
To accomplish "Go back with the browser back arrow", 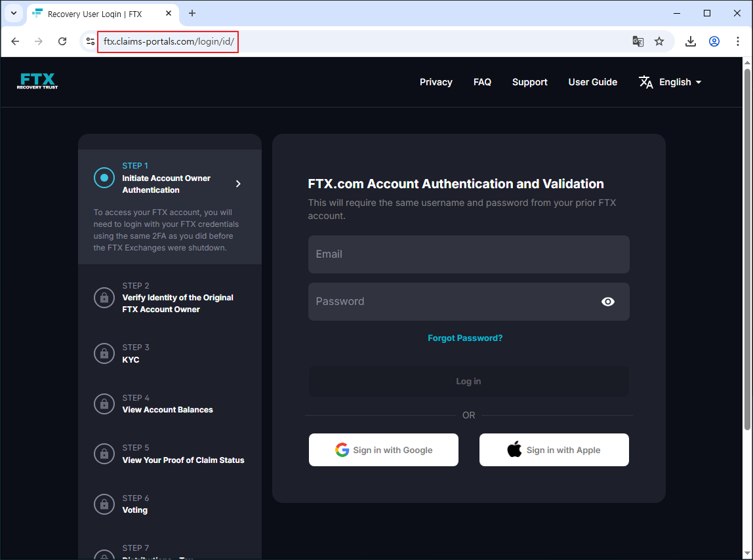I will (x=15, y=41).
